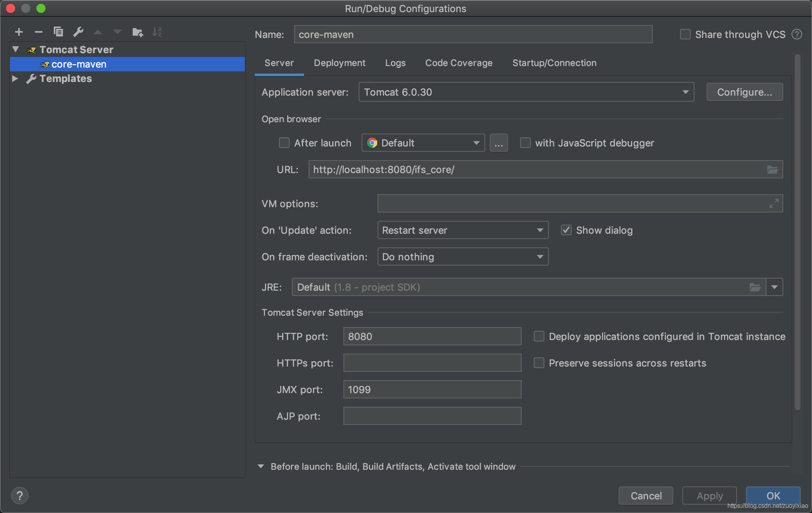Image resolution: width=812 pixels, height=513 pixels.
Task: Enable Preserve sessions across restarts
Action: click(539, 363)
